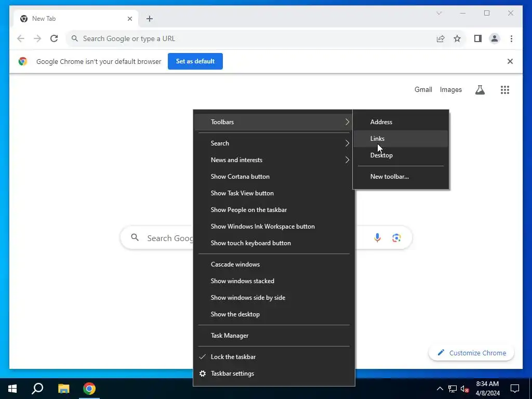Reload the page in Chrome

coord(54,38)
